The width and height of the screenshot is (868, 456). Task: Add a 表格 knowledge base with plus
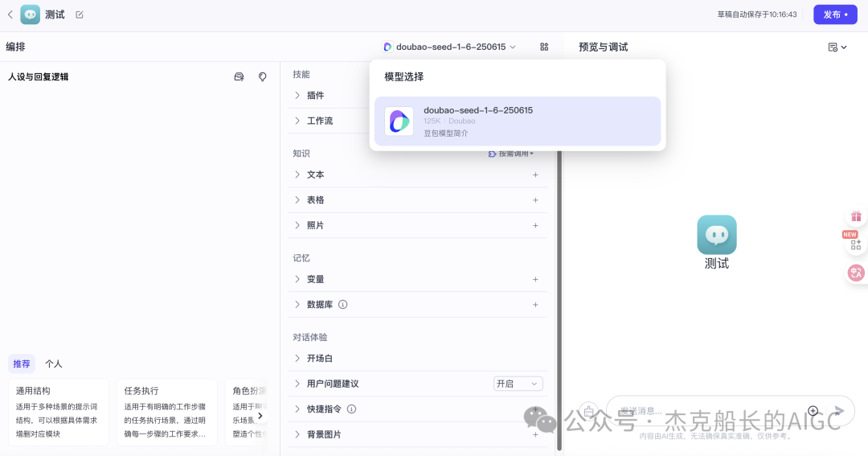[x=535, y=200]
